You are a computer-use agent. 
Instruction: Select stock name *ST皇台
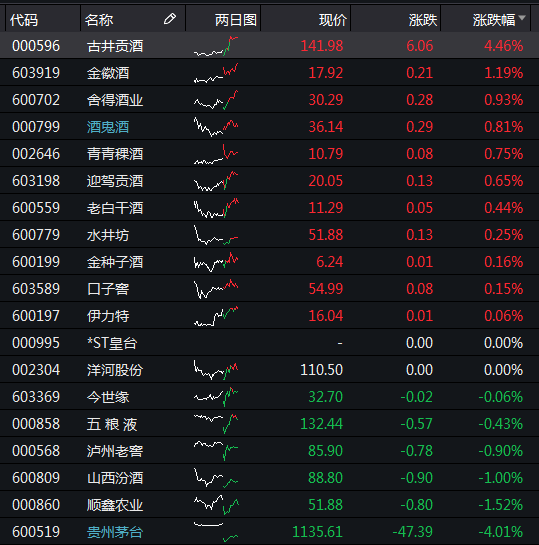pyautogui.click(x=112, y=343)
